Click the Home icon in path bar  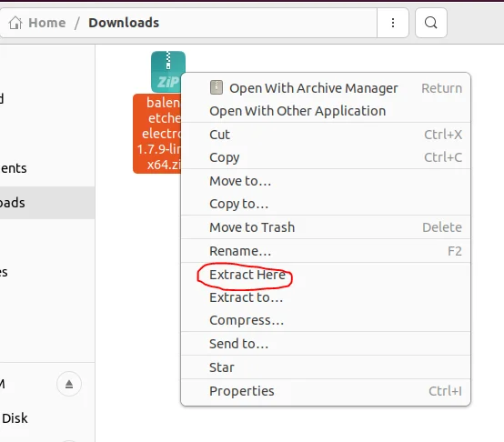click(15, 23)
